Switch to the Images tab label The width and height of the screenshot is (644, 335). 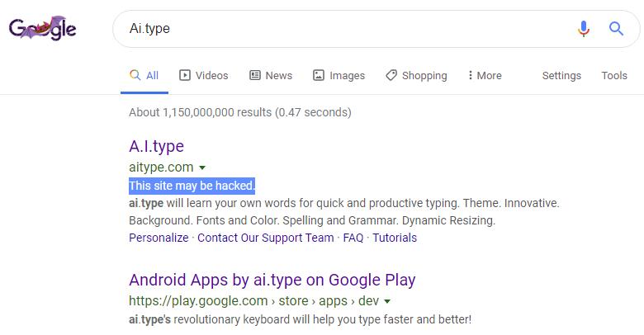pyautogui.click(x=347, y=76)
